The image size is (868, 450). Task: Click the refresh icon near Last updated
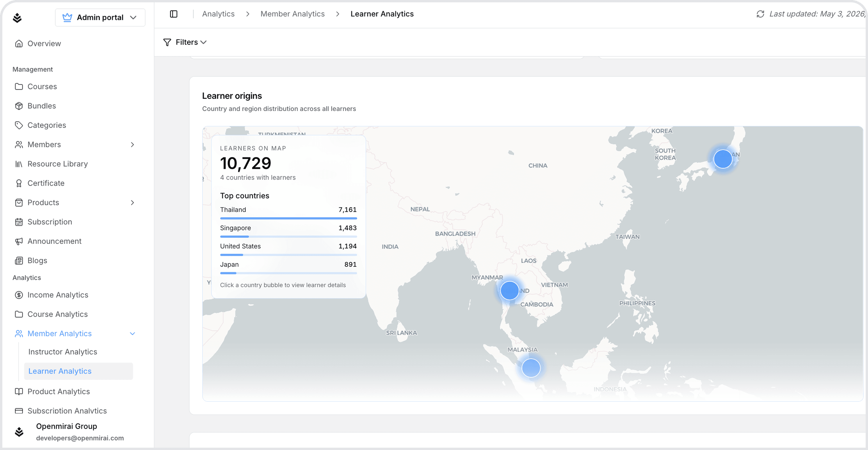click(x=760, y=14)
